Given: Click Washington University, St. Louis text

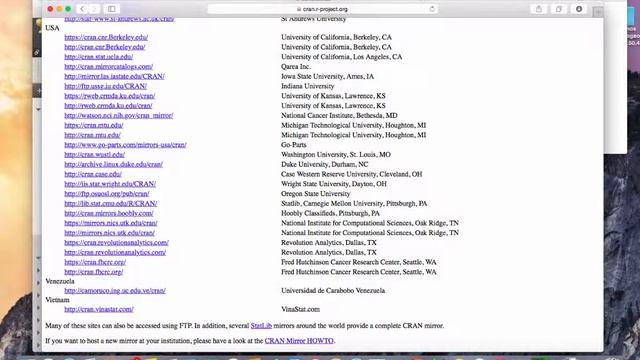Looking at the screenshot, I should [x=336, y=155].
